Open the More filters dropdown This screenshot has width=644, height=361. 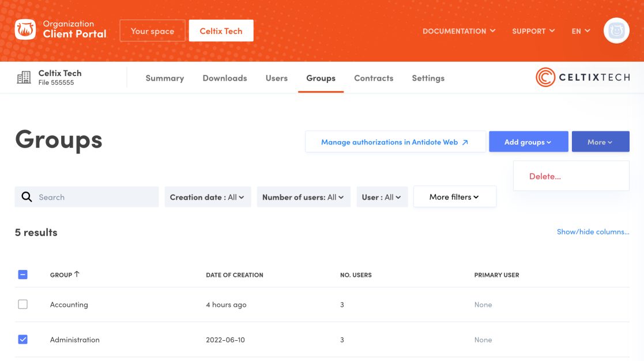pos(454,197)
